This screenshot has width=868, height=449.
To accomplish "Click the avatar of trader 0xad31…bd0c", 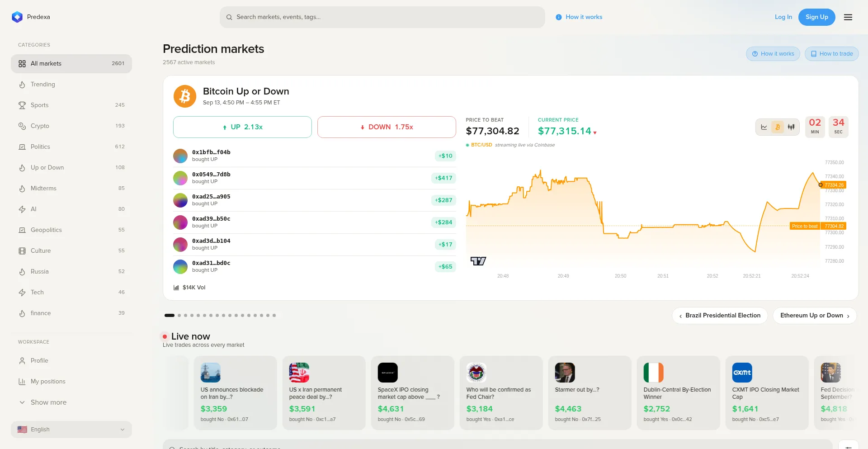I will 180,267.
